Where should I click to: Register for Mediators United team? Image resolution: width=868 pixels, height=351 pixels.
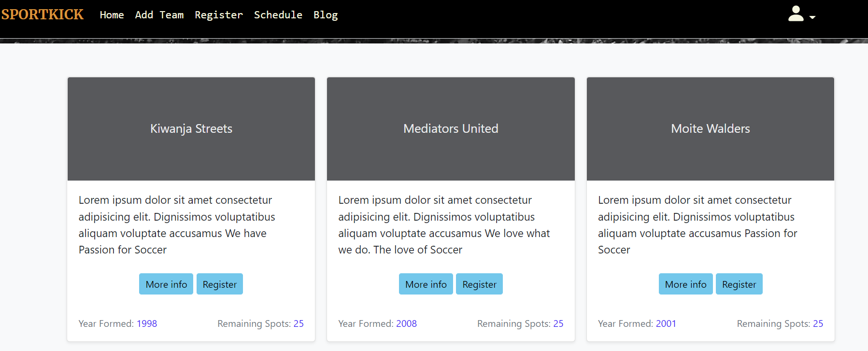pyautogui.click(x=479, y=284)
